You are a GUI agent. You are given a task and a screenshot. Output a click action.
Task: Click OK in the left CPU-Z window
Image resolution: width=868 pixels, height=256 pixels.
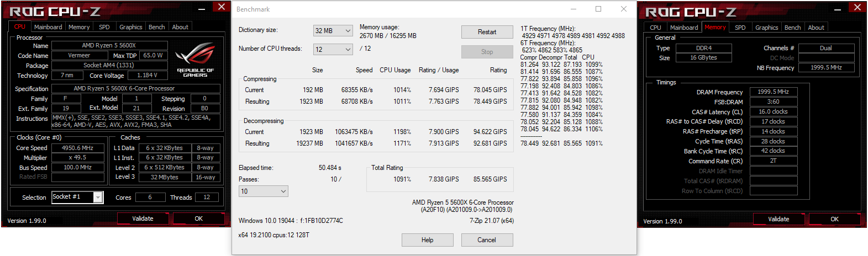[x=199, y=218]
